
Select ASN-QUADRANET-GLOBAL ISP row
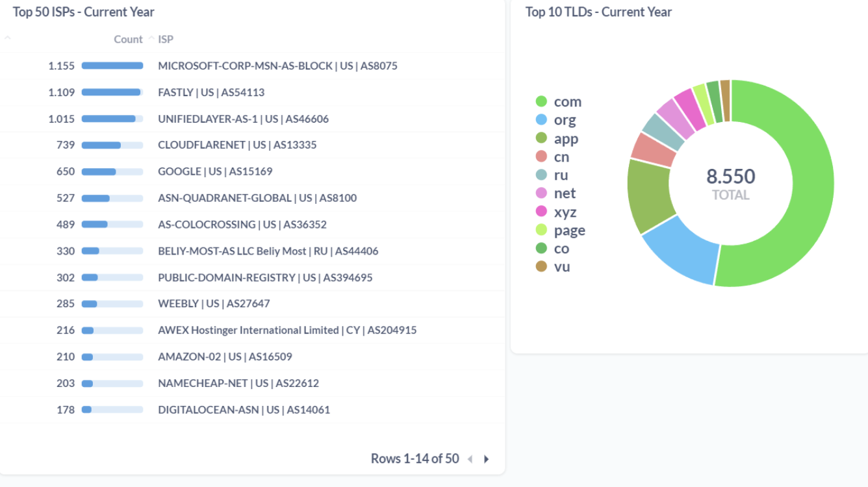(252, 198)
